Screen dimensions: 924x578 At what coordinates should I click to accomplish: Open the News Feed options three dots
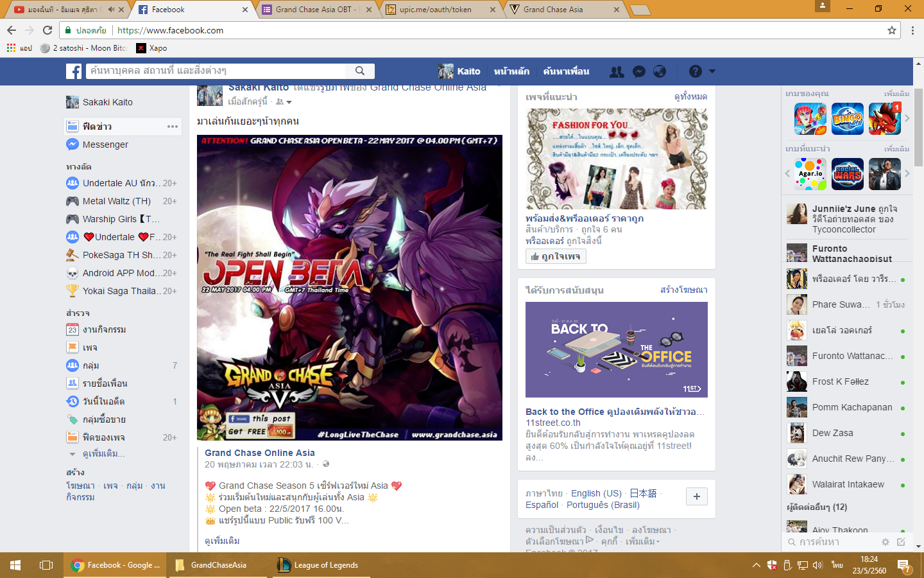point(173,127)
